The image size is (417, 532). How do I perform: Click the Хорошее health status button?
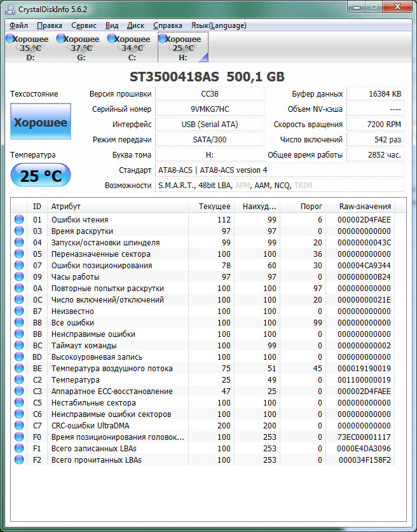click(41, 123)
